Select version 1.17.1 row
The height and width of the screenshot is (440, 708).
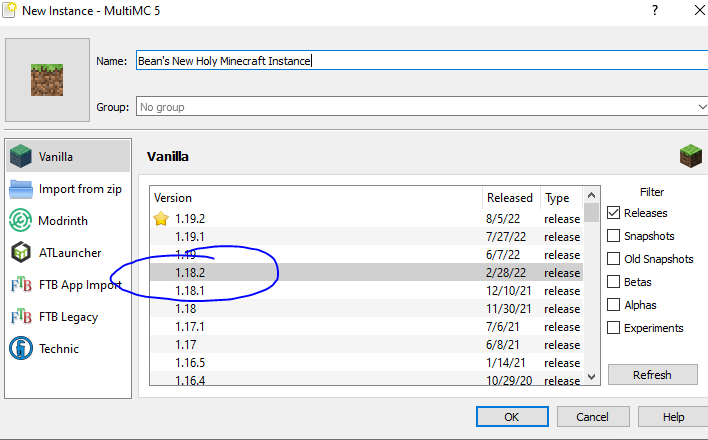point(366,327)
